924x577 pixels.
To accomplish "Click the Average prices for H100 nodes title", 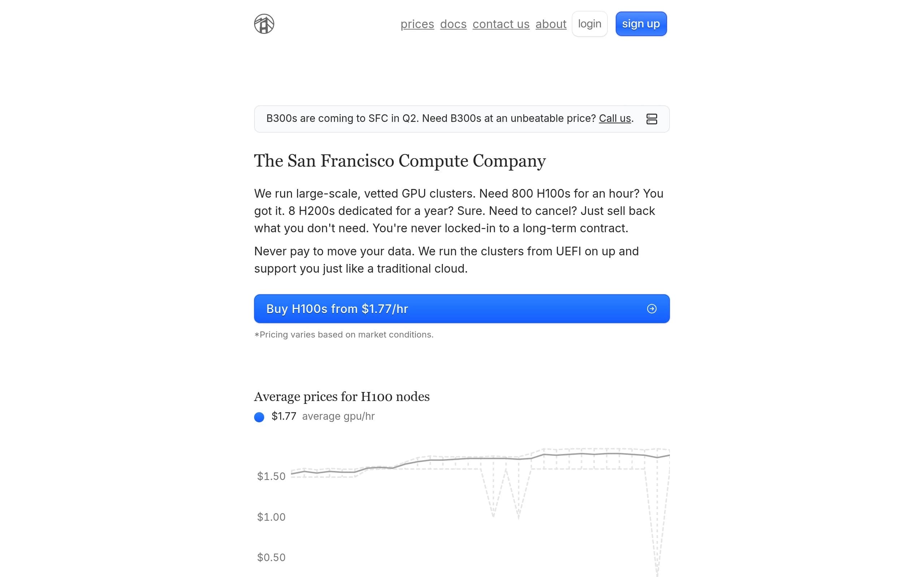I will tap(342, 397).
